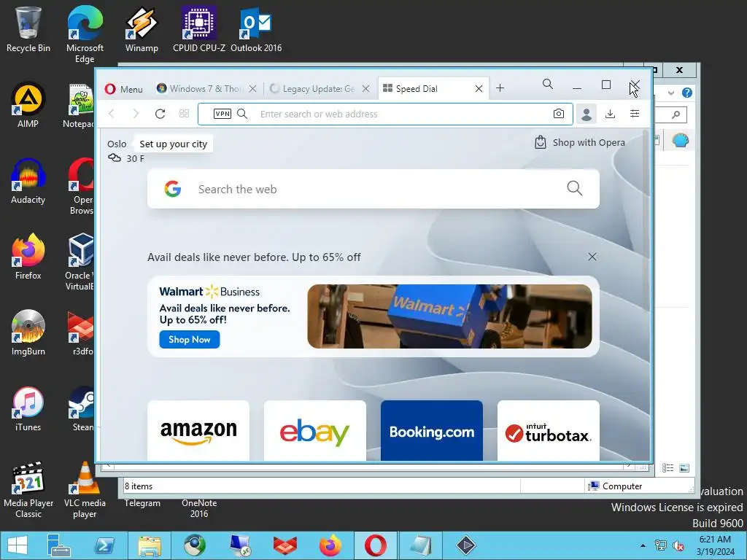Image resolution: width=747 pixels, height=560 pixels.
Task: Click the Opera taskbar button
Action: click(376, 545)
